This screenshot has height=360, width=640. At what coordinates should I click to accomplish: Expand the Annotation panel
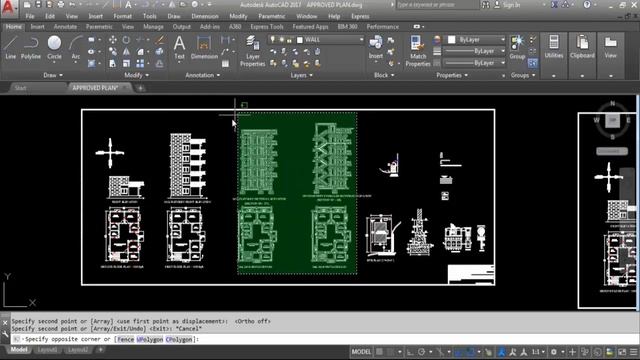(202, 75)
